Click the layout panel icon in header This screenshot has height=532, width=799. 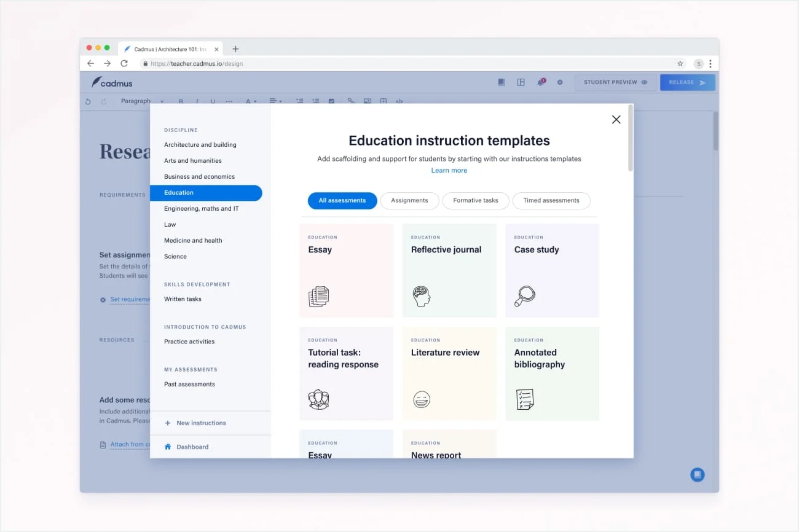[x=521, y=82]
